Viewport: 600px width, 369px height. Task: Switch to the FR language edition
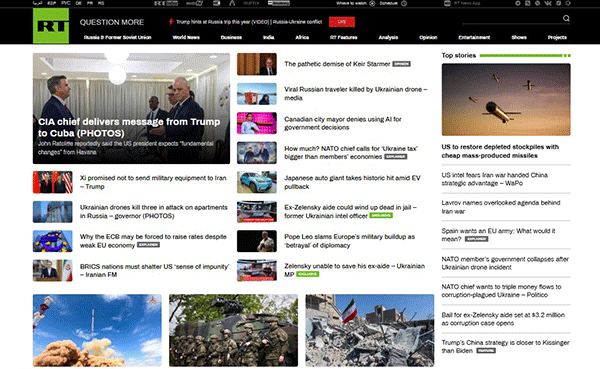90,3
